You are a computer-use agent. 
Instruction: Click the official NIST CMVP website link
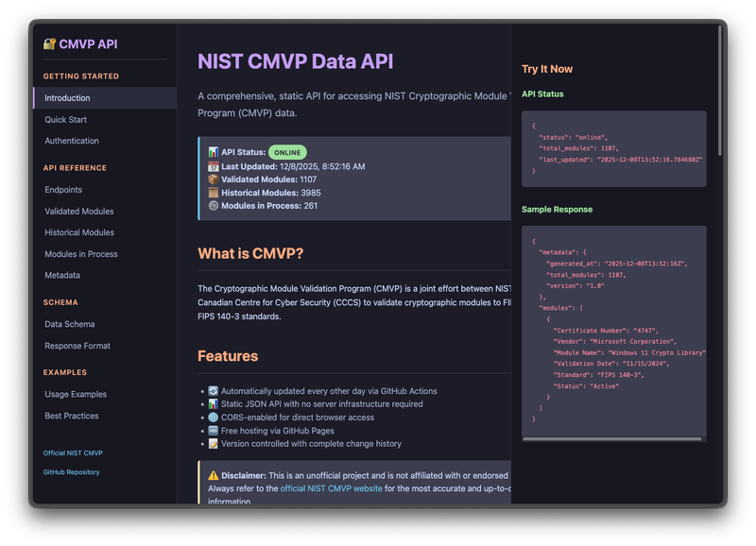click(x=331, y=488)
